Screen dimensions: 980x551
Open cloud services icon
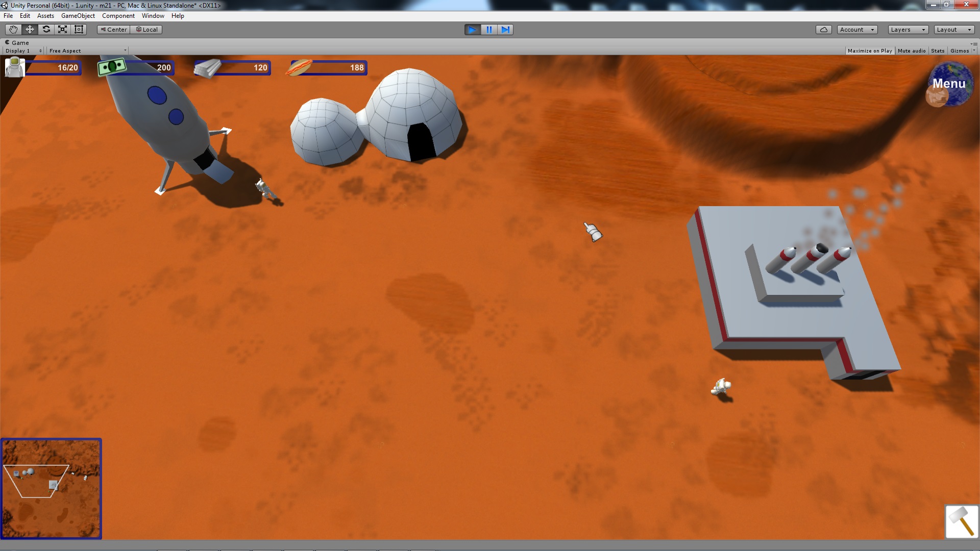tap(823, 30)
